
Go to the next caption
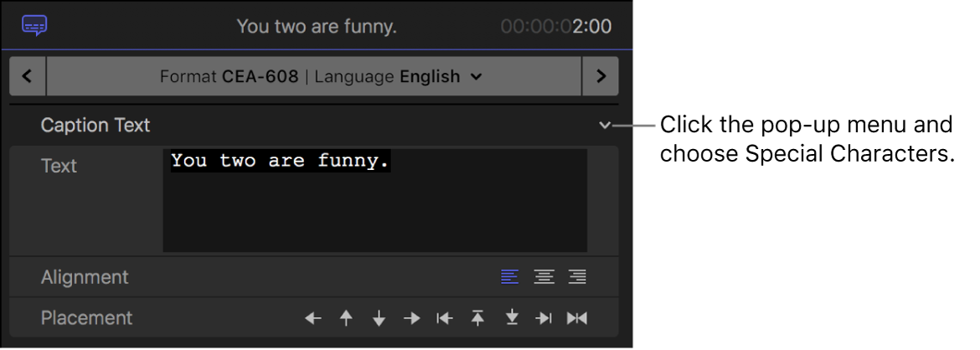600,76
